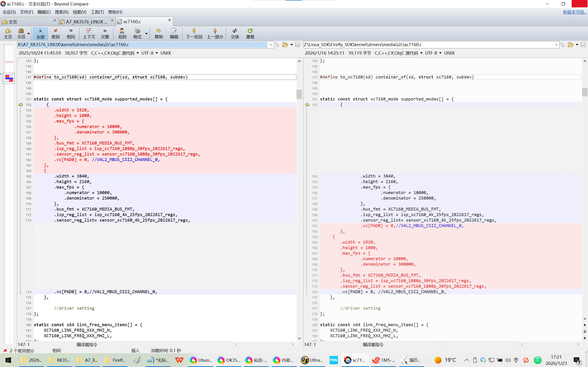This screenshot has height=367, width=588.
Task: Open the Format (格式) dropdown arrow
Action: tap(146, 33)
